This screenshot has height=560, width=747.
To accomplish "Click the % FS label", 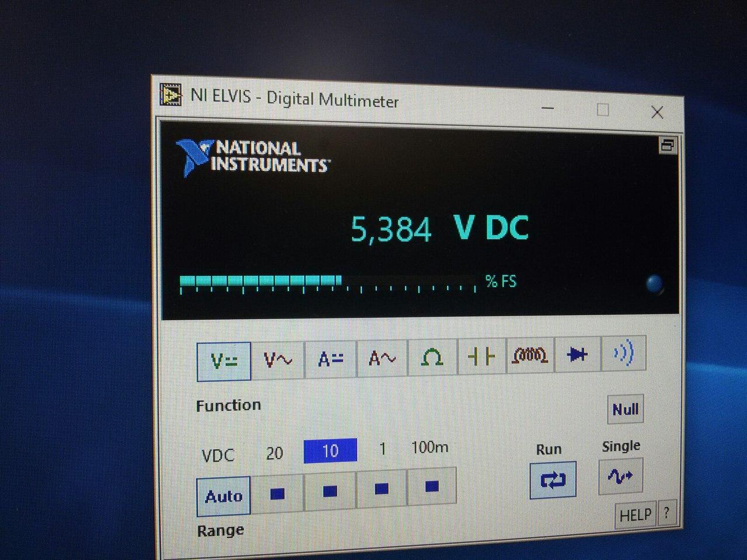I will 501,282.
